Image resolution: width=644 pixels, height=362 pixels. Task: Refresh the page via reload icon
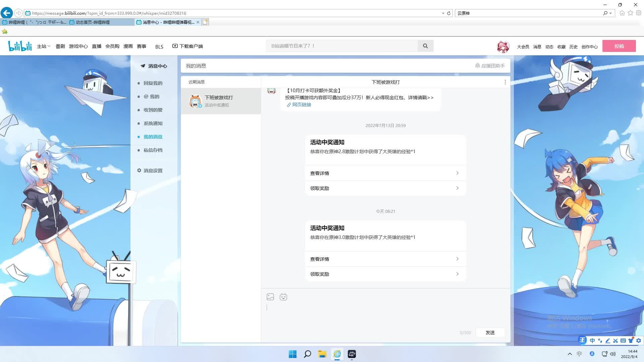[449, 13]
